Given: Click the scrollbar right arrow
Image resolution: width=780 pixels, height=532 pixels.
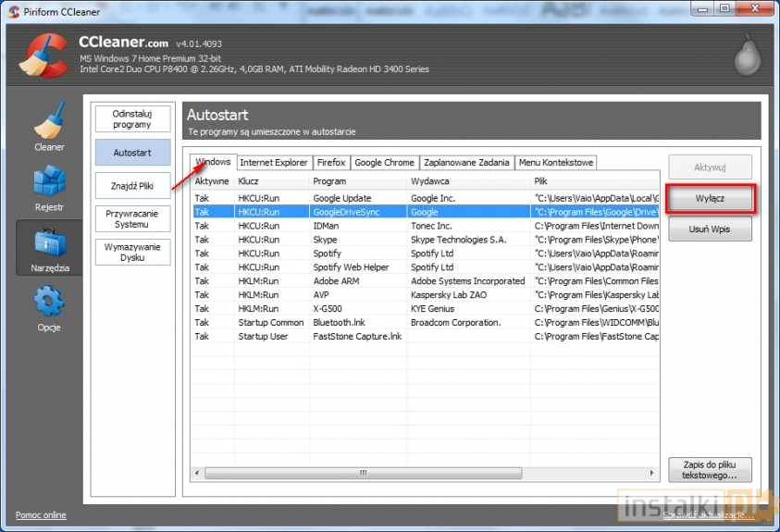Looking at the screenshot, I should point(651,473).
